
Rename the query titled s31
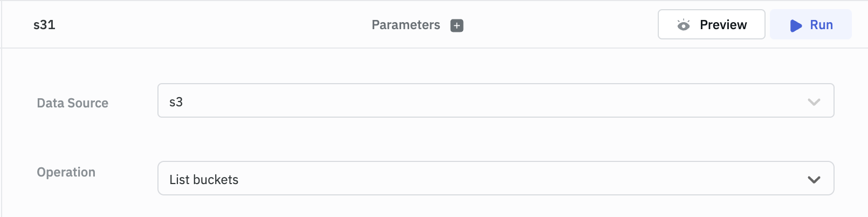[44, 25]
